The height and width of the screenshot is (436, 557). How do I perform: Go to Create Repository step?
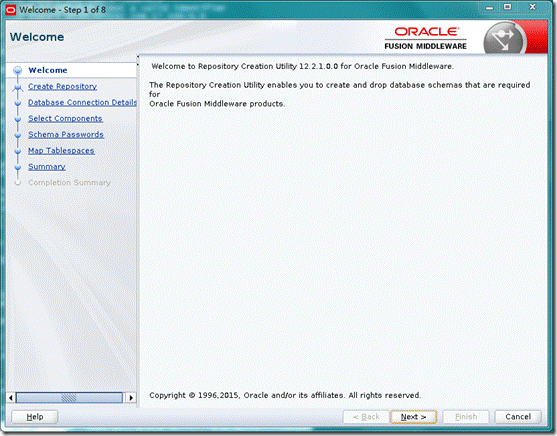[63, 86]
